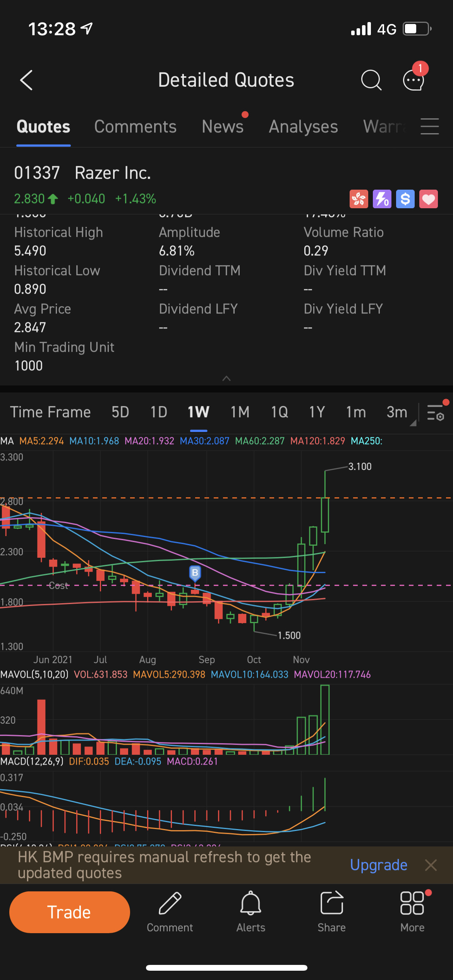Screen dimensions: 453x980
Task: Tap the blue dollar sign badge
Action: pyautogui.click(x=405, y=199)
